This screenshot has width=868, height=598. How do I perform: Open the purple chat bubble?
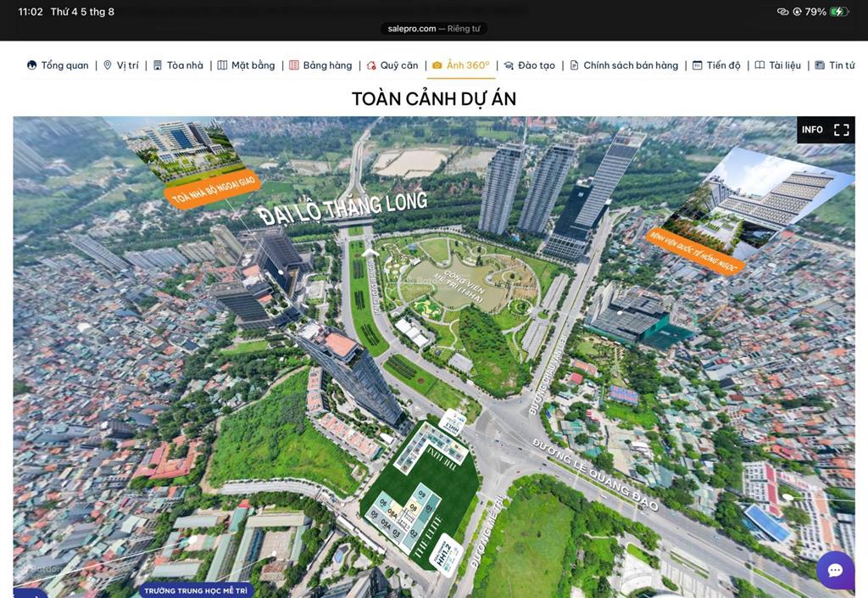(835, 570)
